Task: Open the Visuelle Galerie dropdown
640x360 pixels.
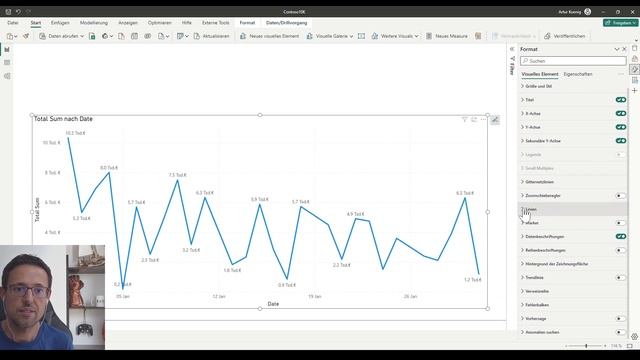Action: coord(329,36)
